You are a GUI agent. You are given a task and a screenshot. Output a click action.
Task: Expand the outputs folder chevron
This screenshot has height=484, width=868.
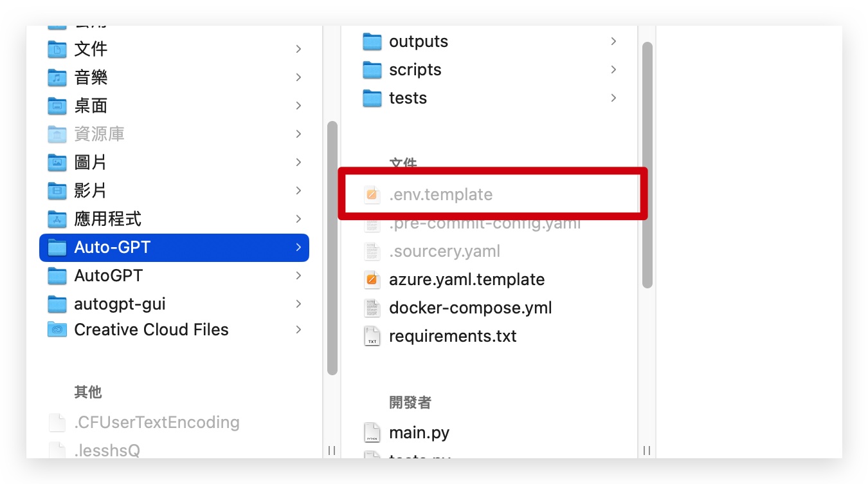(613, 41)
